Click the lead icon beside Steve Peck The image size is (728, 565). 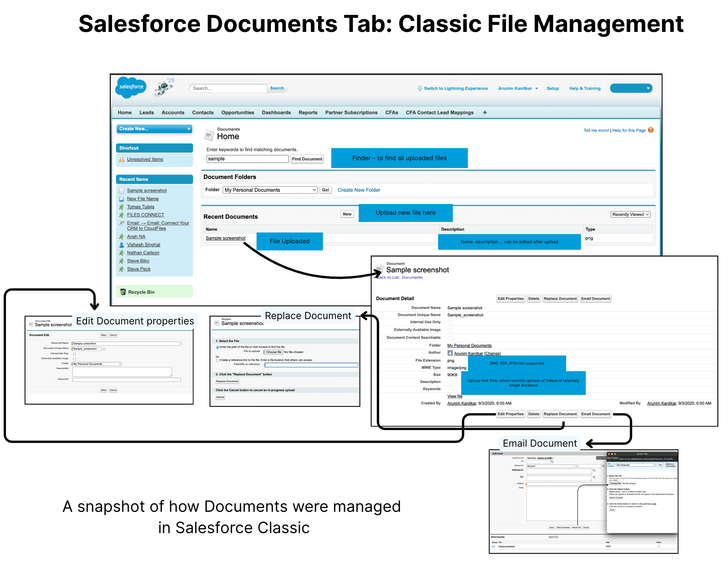click(122, 269)
